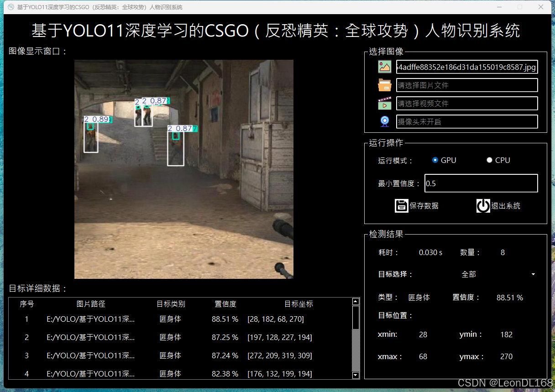Click coordinates cell [272, 209, 319, 309]
Viewport: 555px width, 392px height.
[x=279, y=355]
